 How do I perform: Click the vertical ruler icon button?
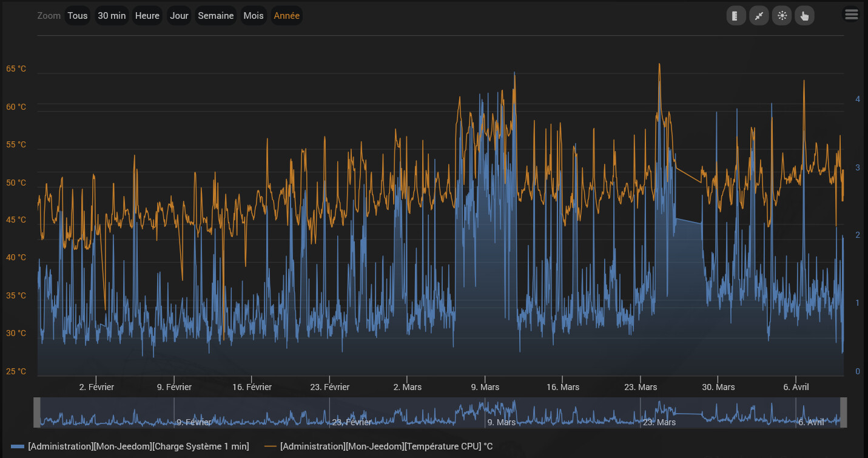coord(735,16)
